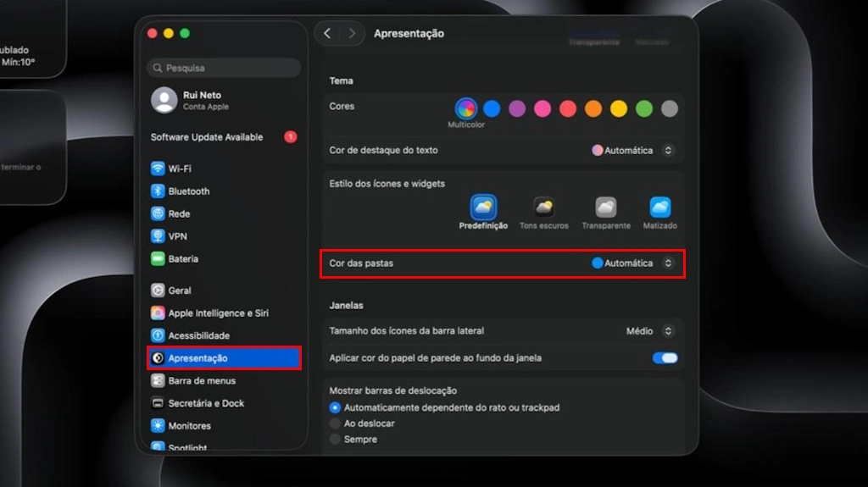Choose the orange accent color swatch

click(x=593, y=108)
